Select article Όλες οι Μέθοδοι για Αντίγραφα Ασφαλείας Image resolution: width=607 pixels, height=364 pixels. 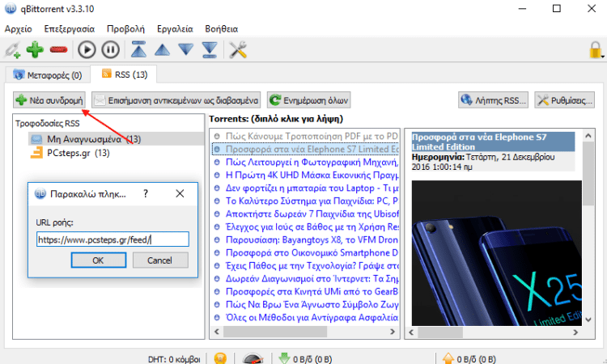[x=306, y=318]
